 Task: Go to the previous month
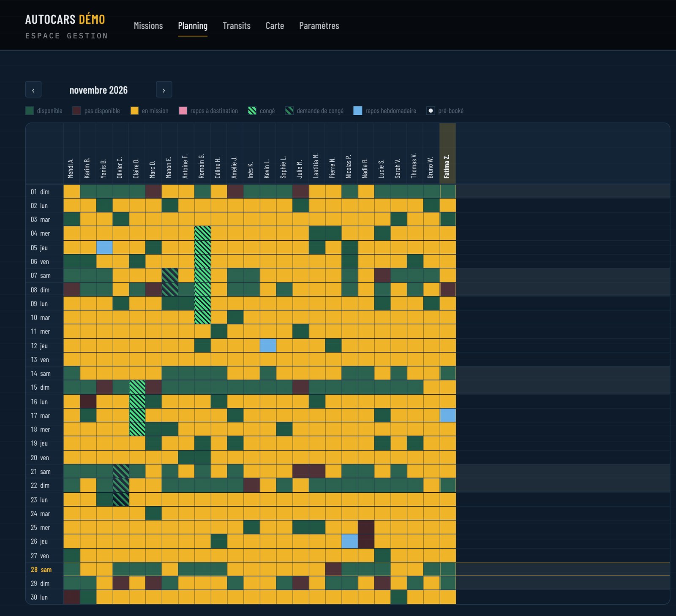[33, 90]
